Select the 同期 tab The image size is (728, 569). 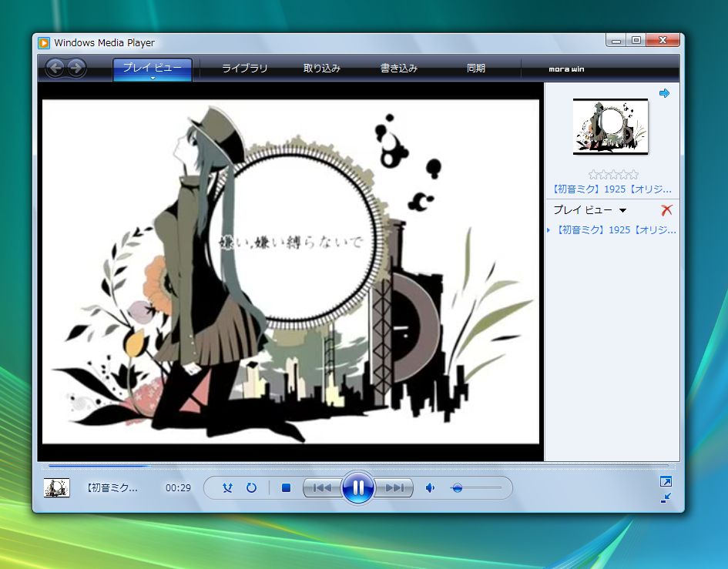476,69
